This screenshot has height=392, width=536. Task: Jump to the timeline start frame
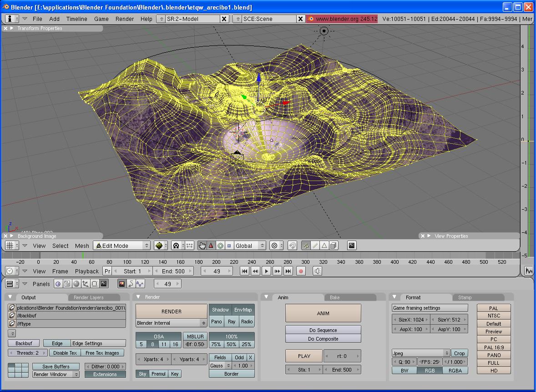point(244,271)
